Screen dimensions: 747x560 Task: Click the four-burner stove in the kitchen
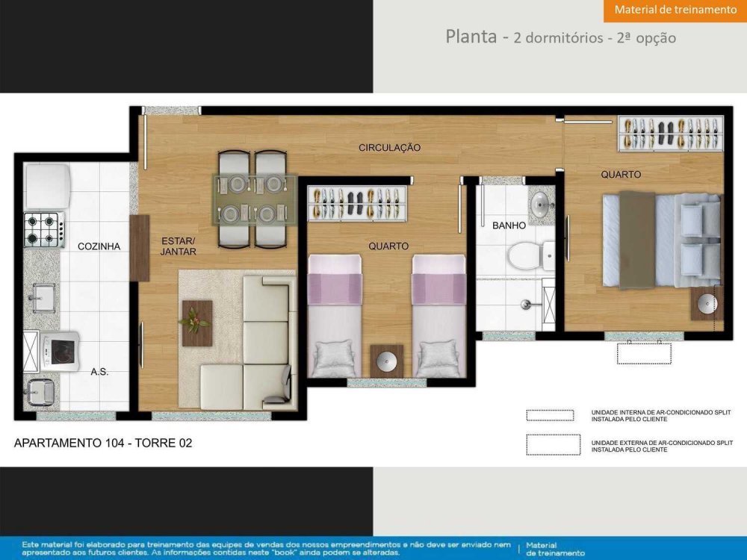click(43, 230)
